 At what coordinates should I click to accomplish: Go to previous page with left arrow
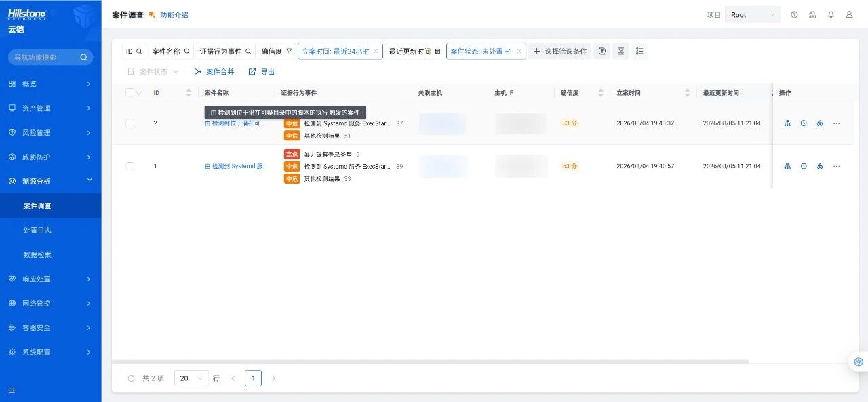pyautogui.click(x=233, y=378)
